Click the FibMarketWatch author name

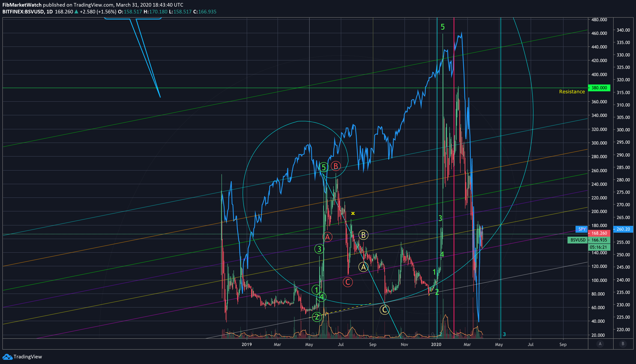click(22, 5)
